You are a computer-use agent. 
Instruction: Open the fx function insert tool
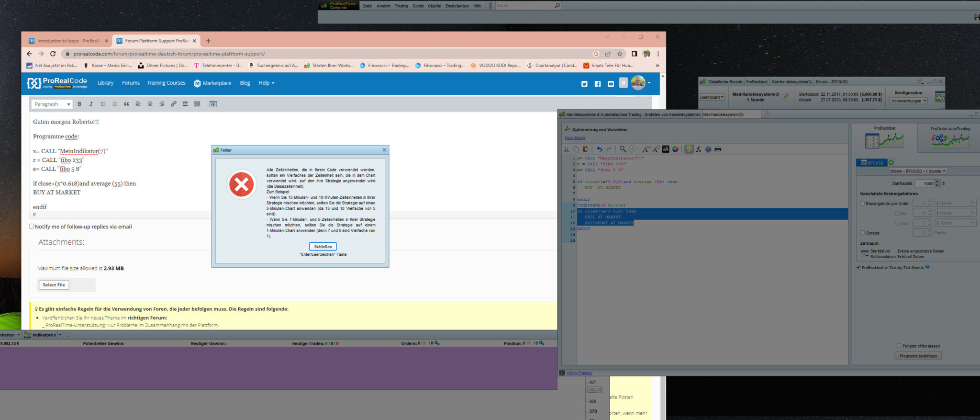click(699, 149)
